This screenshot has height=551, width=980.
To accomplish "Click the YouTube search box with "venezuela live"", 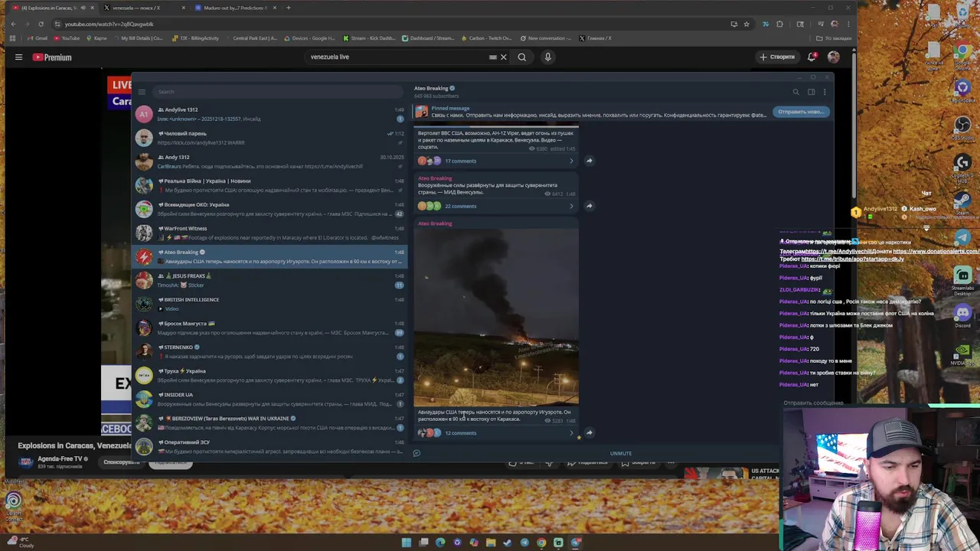I will coord(398,57).
